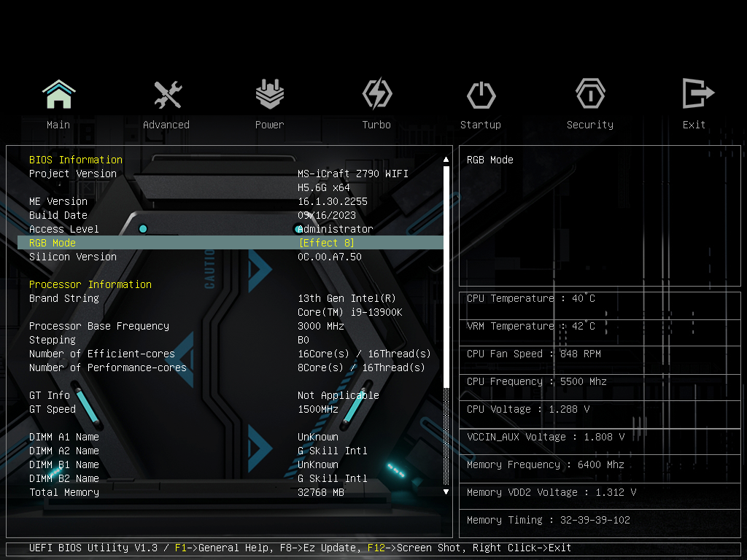Select the DIMM B1 Name label
Screen dimensions: 747x560
64,464
